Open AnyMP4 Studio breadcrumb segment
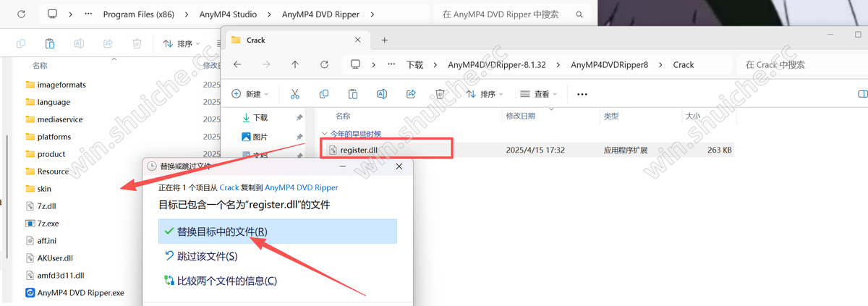This screenshot has width=868, height=306. (227, 14)
